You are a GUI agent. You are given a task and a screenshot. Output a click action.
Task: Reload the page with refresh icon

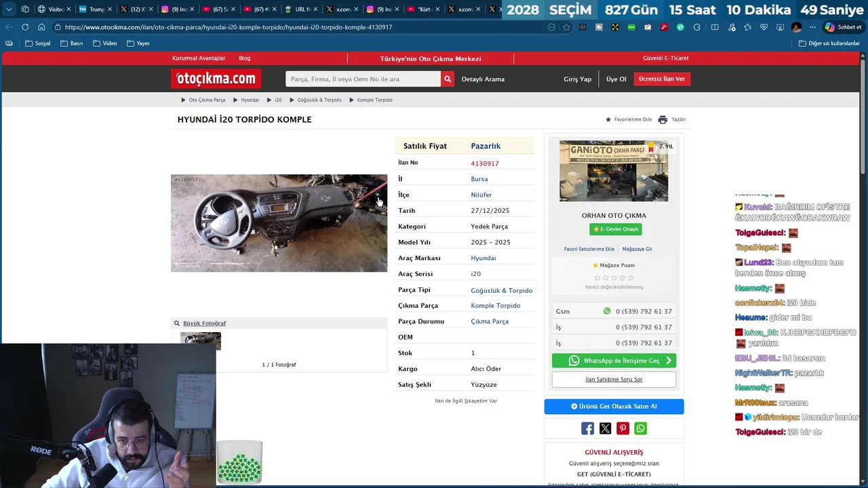(25, 27)
